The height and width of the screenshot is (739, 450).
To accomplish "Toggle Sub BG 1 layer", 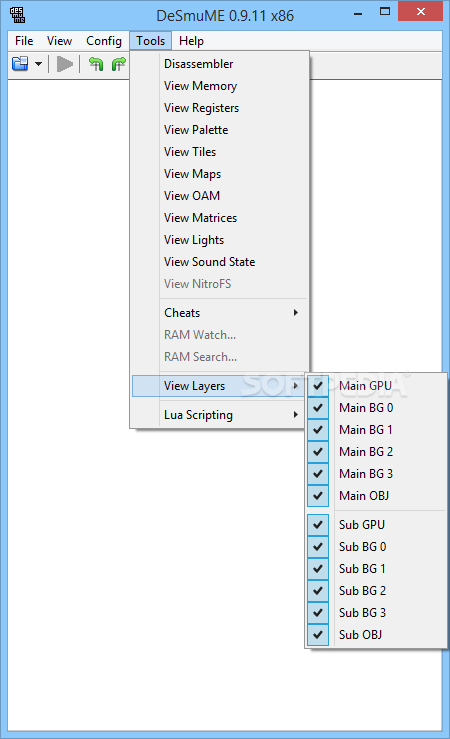I will (x=376, y=569).
